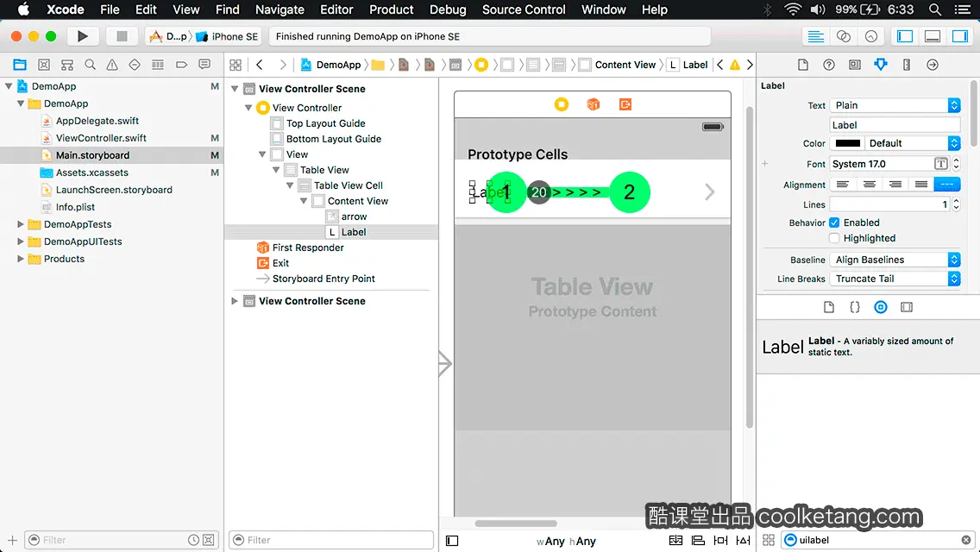Open the Breakpoint navigator

click(x=181, y=65)
